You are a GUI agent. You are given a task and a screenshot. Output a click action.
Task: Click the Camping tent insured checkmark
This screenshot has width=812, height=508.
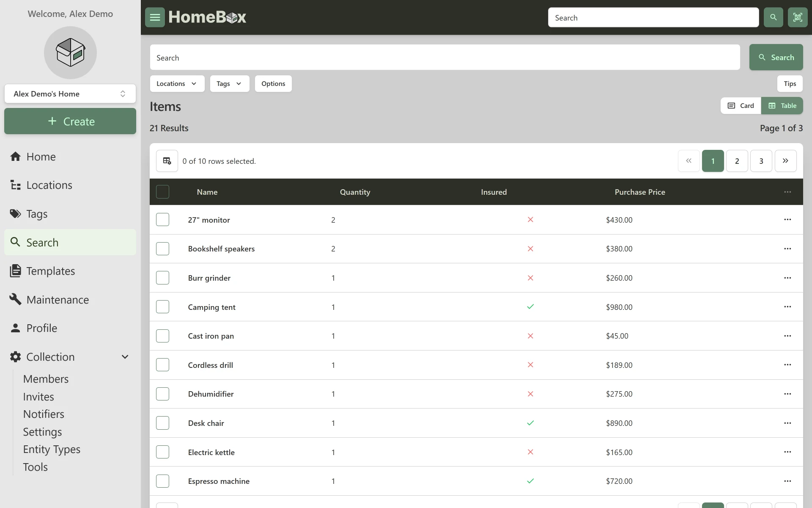pos(530,306)
